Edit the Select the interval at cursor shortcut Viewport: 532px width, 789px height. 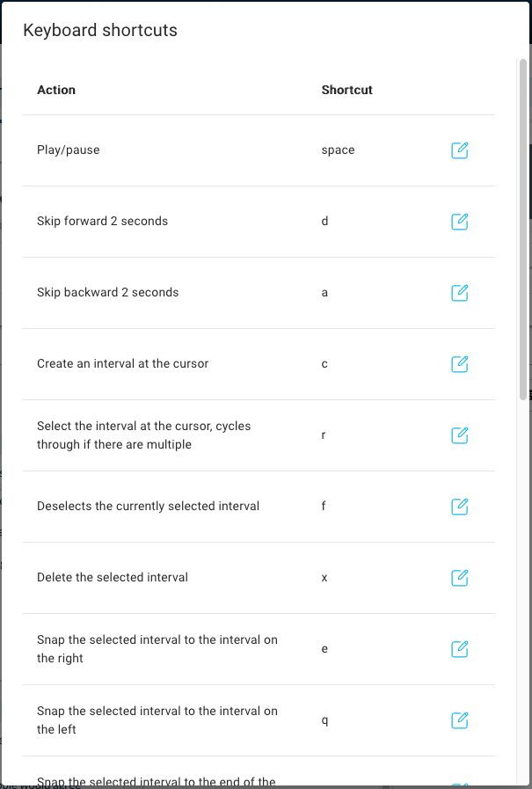coord(459,435)
